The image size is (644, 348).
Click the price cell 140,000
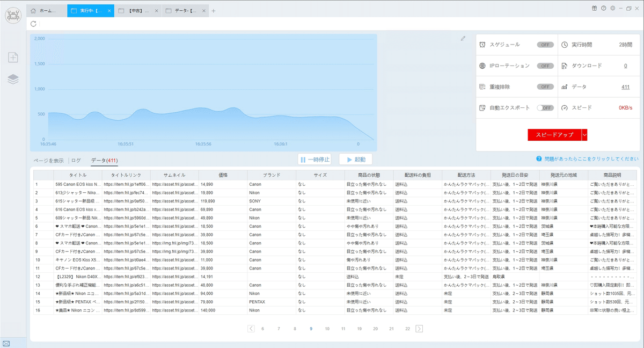(223, 310)
